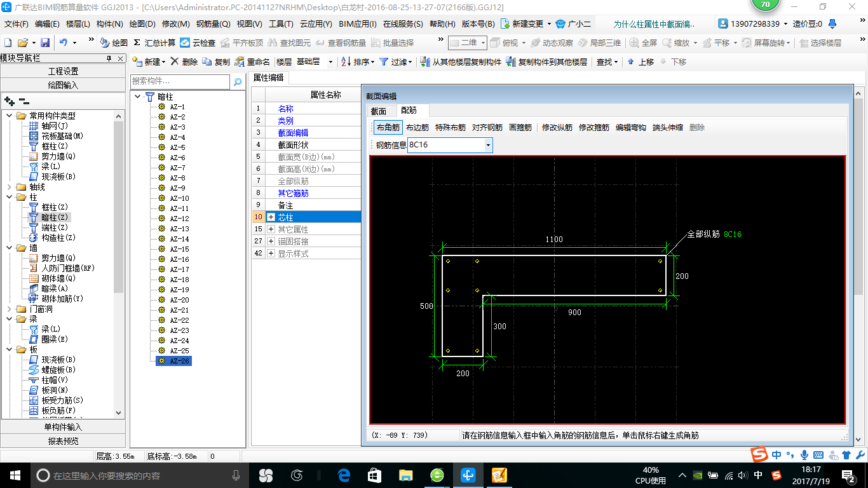Switch to 绘图 drawing mode

[x=114, y=43]
